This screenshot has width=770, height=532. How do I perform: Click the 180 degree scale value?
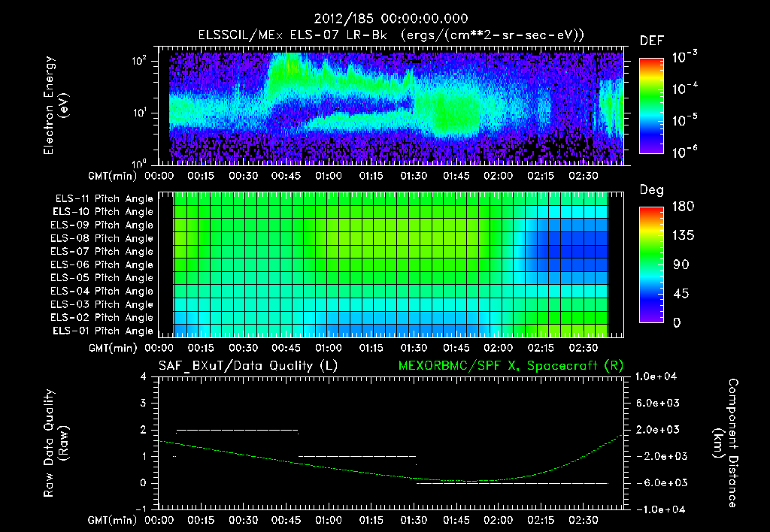tap(683, 206)
